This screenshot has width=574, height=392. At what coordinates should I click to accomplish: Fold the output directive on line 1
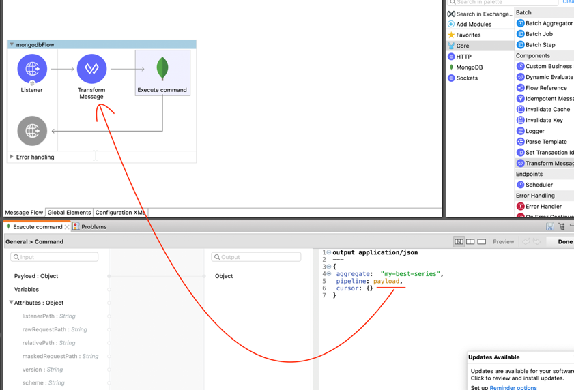329,252
